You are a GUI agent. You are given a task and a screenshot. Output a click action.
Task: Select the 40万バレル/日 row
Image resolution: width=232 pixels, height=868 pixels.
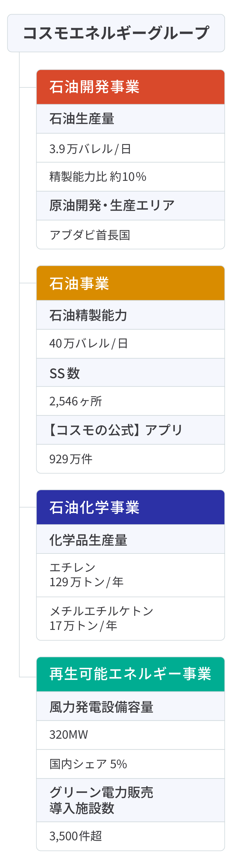(x=131, y=344)
